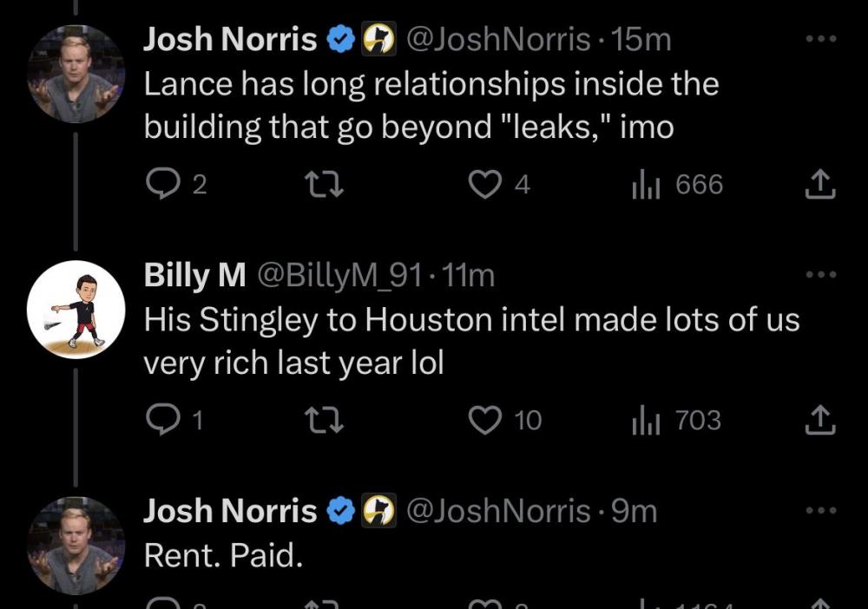Share the first Josh Norris tweet
Image resolution: width=868 pixels, height=609 pixels.
click(819, 185)
